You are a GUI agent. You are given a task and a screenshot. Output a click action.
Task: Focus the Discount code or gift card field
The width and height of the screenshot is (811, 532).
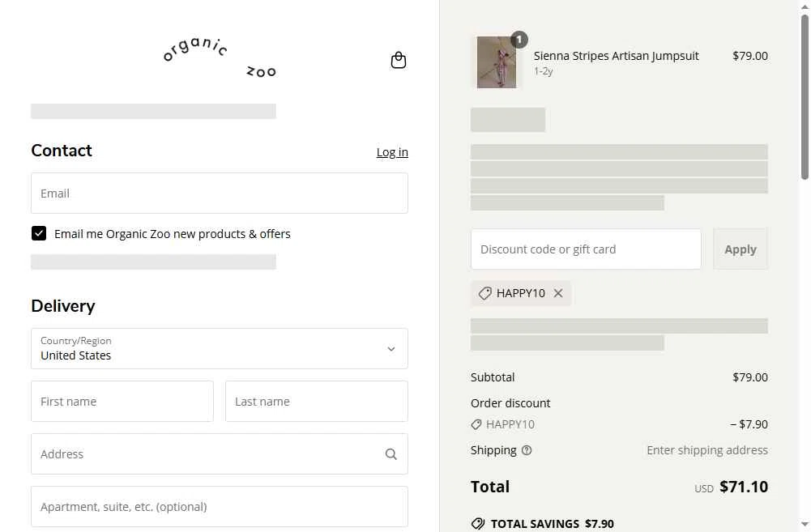pyautogui.click(x=586, y=249)
